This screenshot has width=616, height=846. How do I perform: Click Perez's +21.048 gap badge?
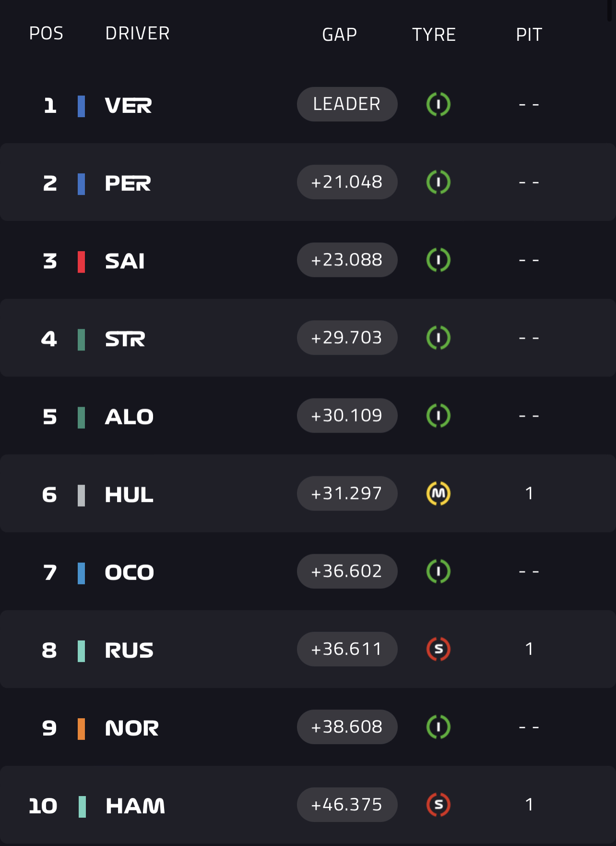[x=347, y=182]
